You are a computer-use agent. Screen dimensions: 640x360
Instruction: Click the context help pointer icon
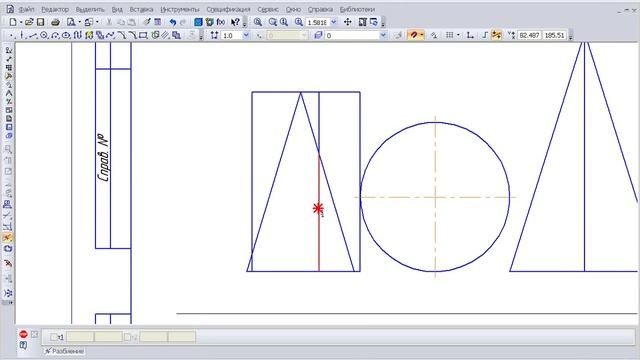click(235, 22)
